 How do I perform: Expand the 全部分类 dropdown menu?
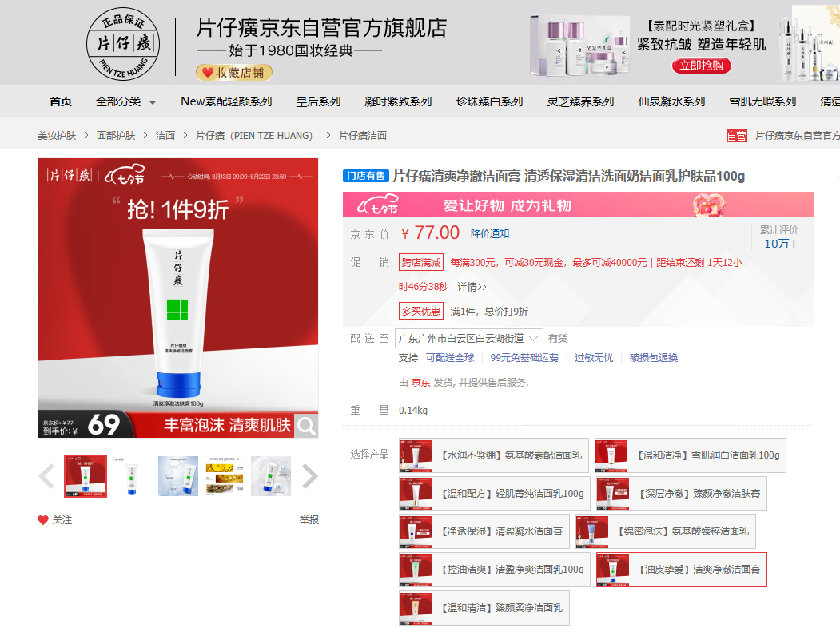[126, 101]
